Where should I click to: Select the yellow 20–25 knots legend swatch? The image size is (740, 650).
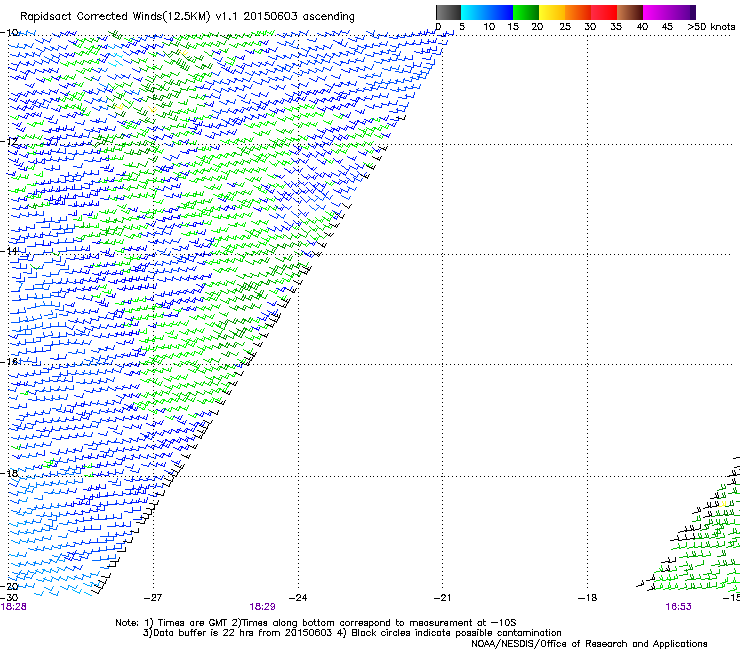[x=552, y=12]
